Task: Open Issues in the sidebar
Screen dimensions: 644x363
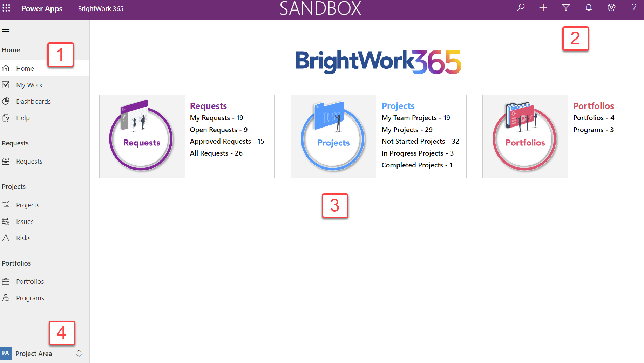Action: (x=45, y=221)
